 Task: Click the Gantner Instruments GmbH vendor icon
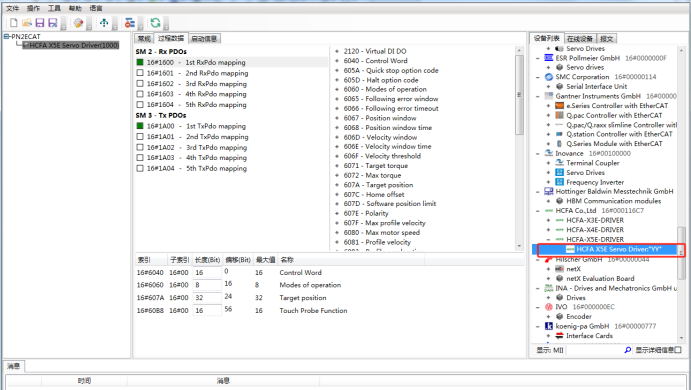549,96
